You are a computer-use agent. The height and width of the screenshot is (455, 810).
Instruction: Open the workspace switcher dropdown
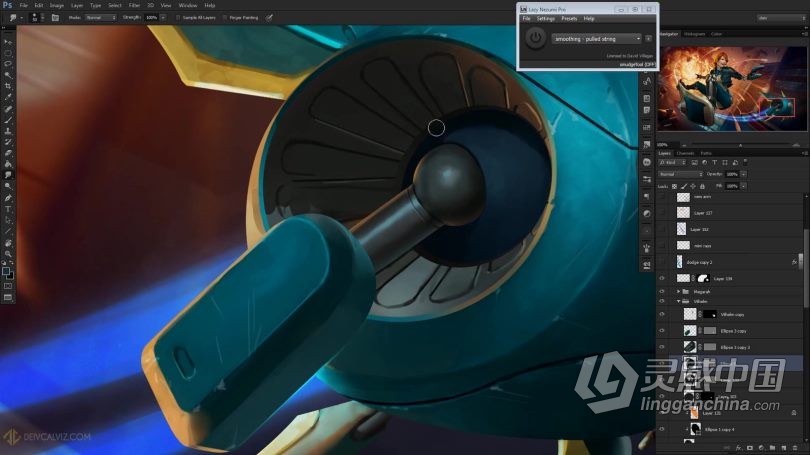[x=781, y=18]
